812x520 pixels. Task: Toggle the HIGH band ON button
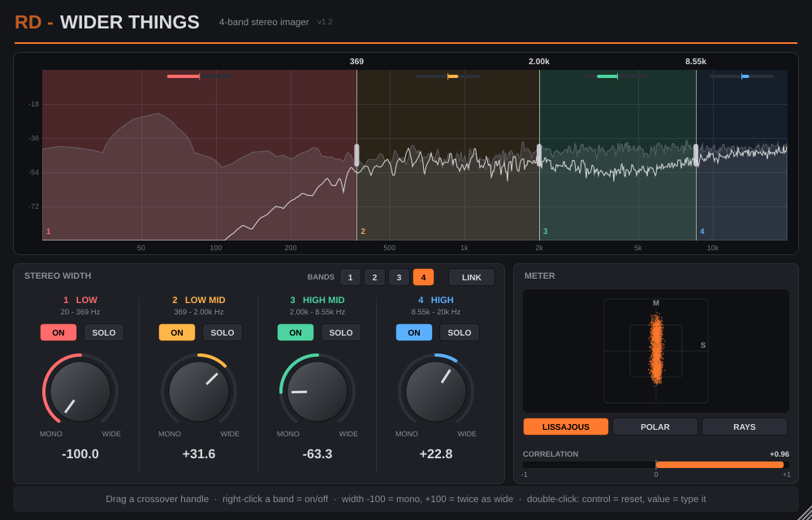coord(414,332)
